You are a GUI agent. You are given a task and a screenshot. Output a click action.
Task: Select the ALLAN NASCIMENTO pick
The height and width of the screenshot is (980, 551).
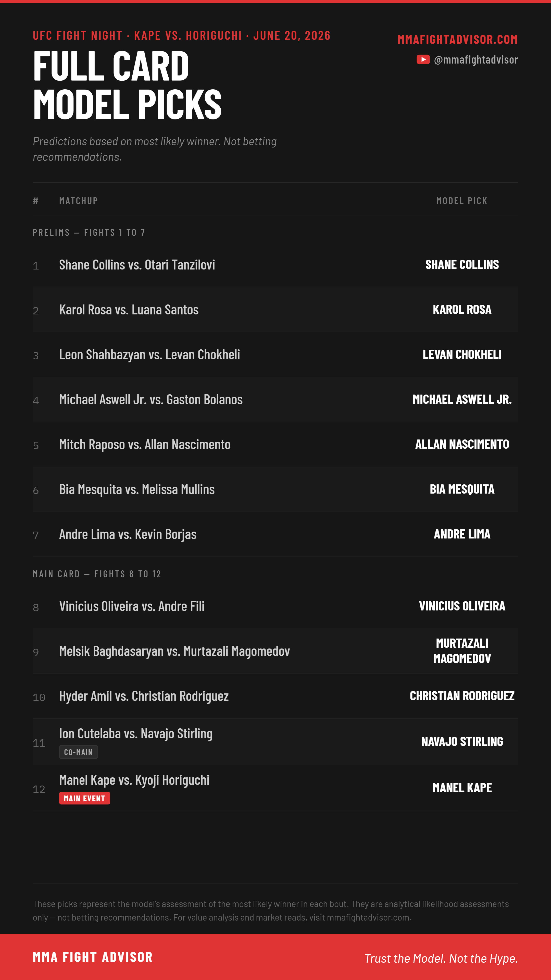462,444
